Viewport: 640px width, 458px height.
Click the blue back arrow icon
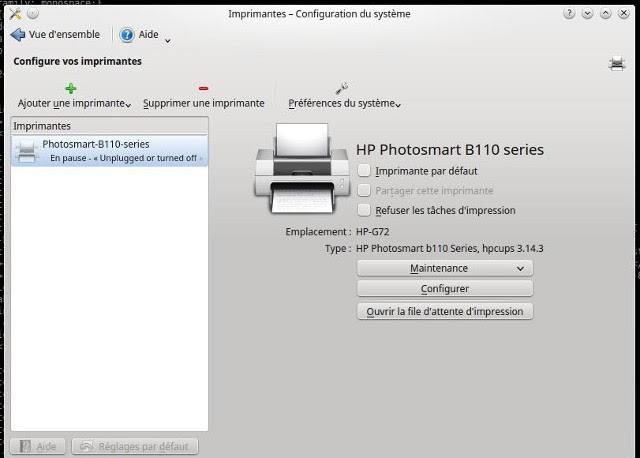[18, 35]
